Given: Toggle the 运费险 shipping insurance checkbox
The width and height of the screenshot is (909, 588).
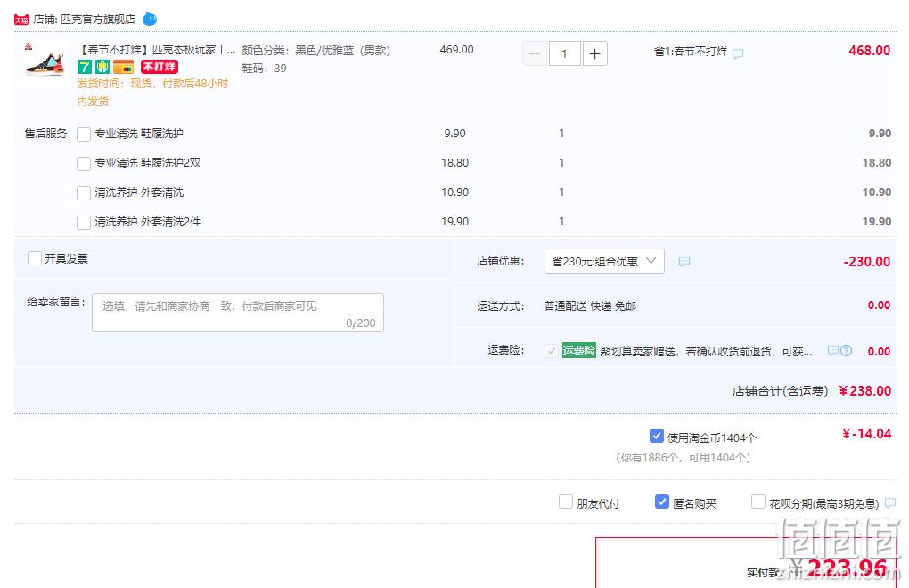Looking at the screenshot, I should pyautogui.click(x=552, y=351).
